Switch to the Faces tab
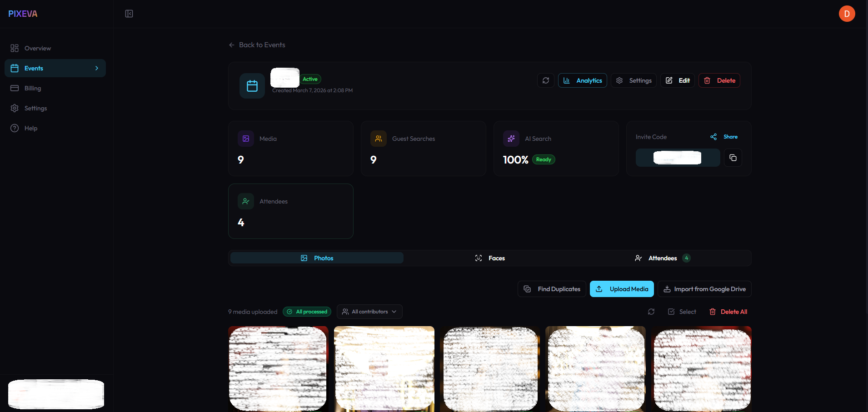 tap(489, 258)
